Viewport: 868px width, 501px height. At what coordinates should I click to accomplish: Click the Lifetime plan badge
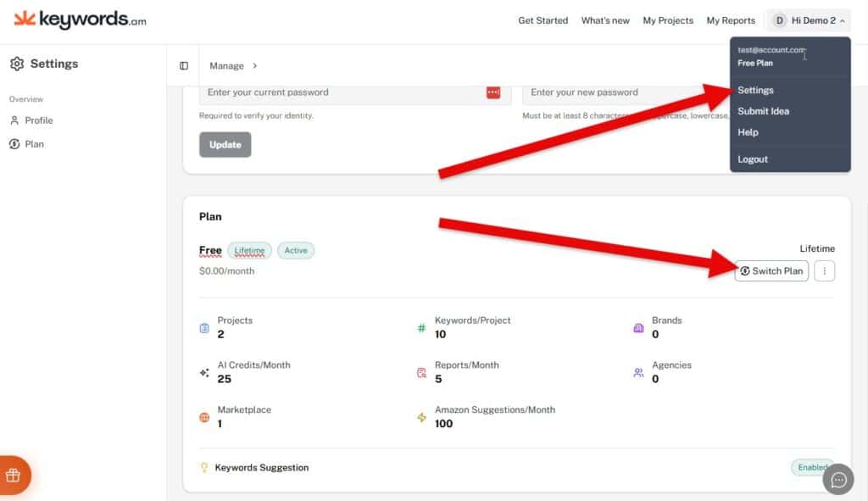tap(249, 251)
